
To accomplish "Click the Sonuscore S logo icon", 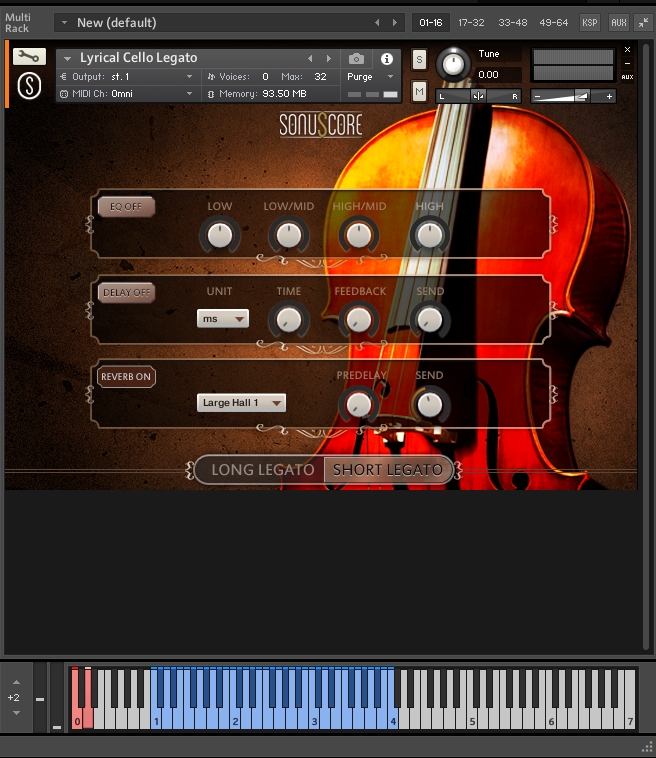I will [x=29, y=86].
